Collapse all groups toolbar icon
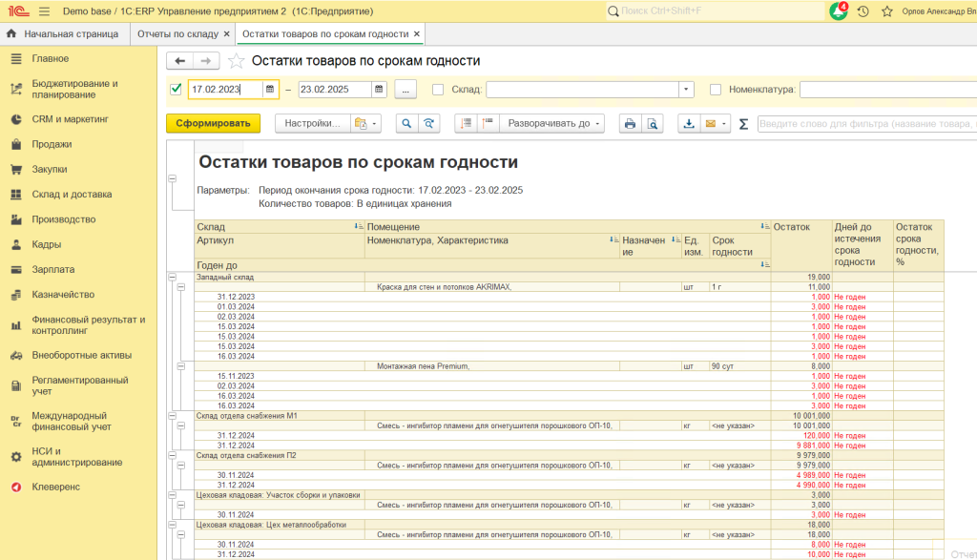The height and width of the screenshot is (560, 977). click(466, 123)
